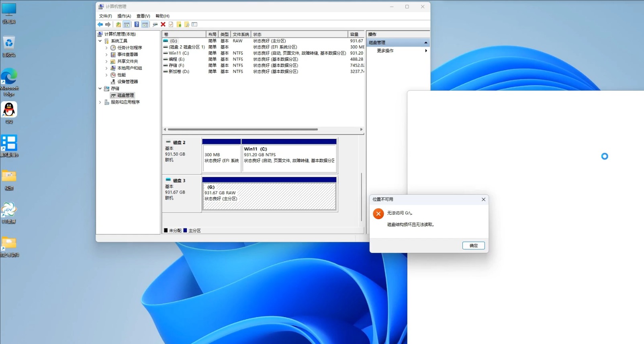Select the 新加卷 (D:) volume row
The height and width of the screenshot is (344, 644).
(263, 71)
